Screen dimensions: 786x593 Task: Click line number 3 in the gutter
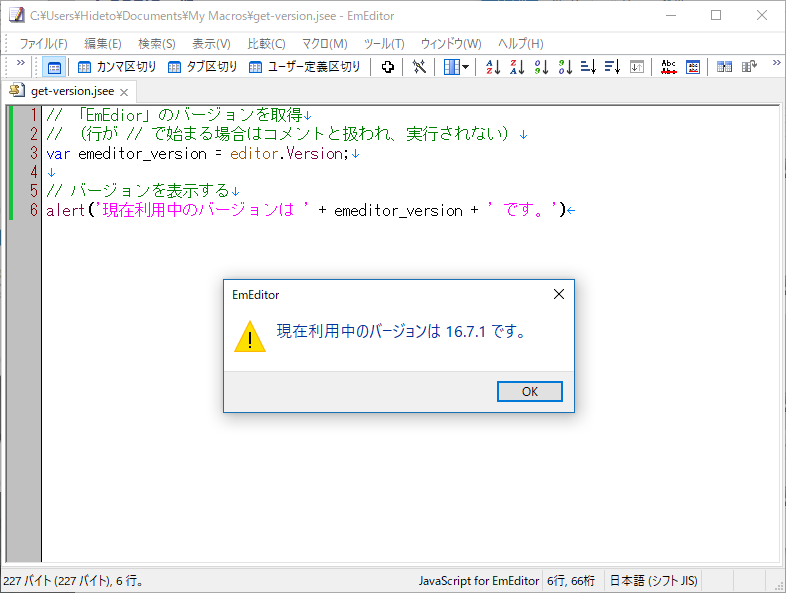click(33, 153)
